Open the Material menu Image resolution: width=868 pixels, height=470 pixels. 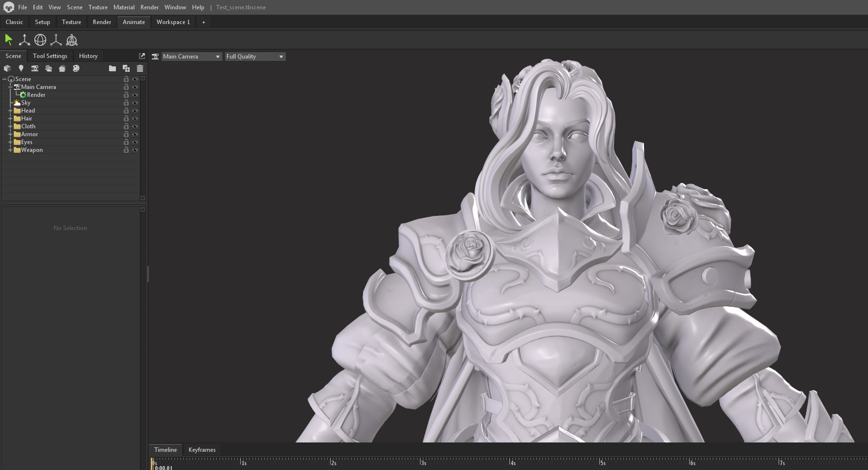click(x=124, y=7)
